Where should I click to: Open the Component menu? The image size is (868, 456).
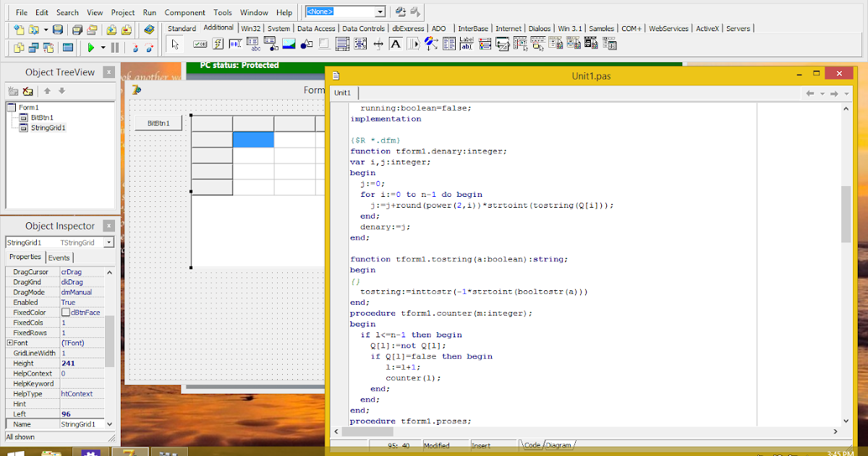(x=184, y=12)
